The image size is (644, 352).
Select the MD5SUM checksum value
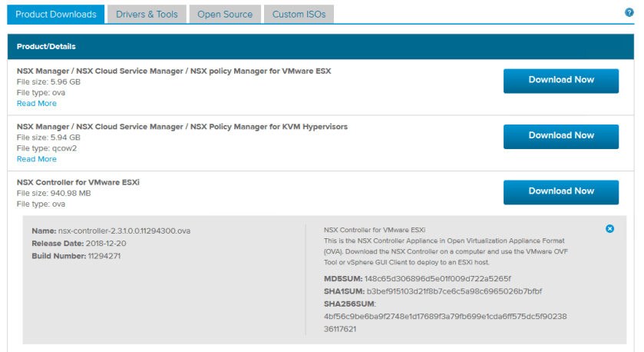click(x=438, y=279)
